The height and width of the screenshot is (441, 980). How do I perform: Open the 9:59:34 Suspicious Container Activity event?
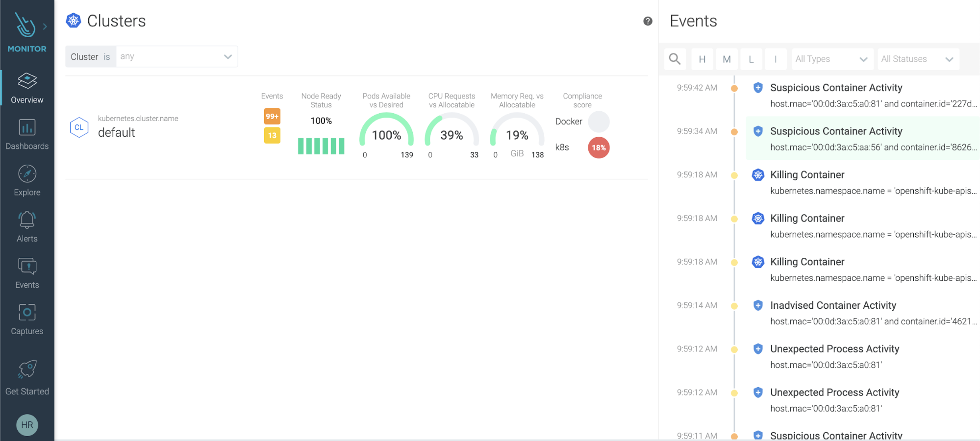(863, 139)
